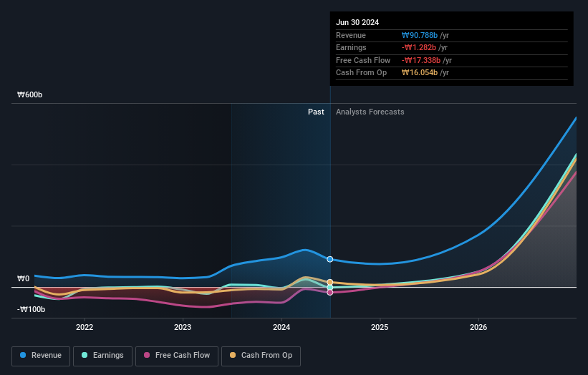
Task: Click the Analysts Forecasts section label
Action: coord(370,112)
